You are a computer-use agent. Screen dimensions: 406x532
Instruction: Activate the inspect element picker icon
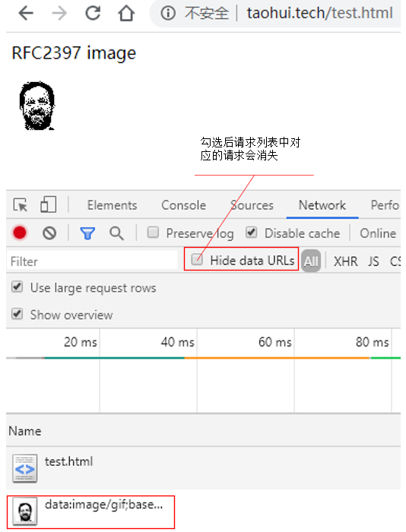(x=21, y=205)
